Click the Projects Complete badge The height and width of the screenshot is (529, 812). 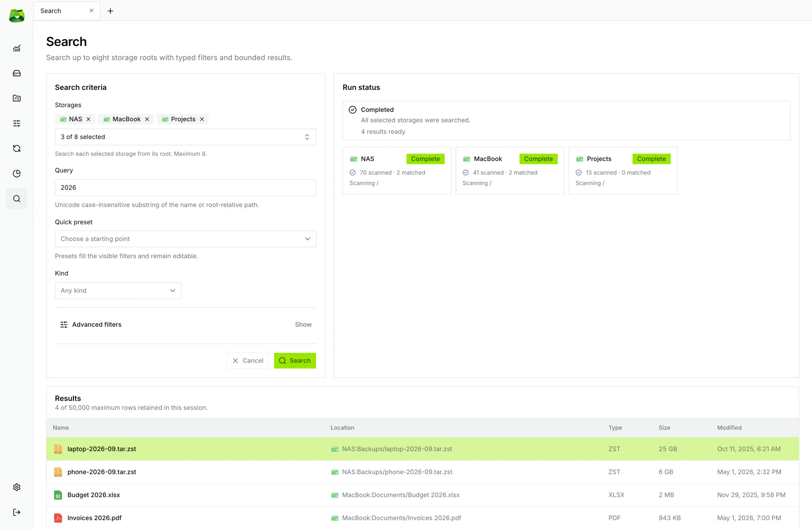[651, 159]
